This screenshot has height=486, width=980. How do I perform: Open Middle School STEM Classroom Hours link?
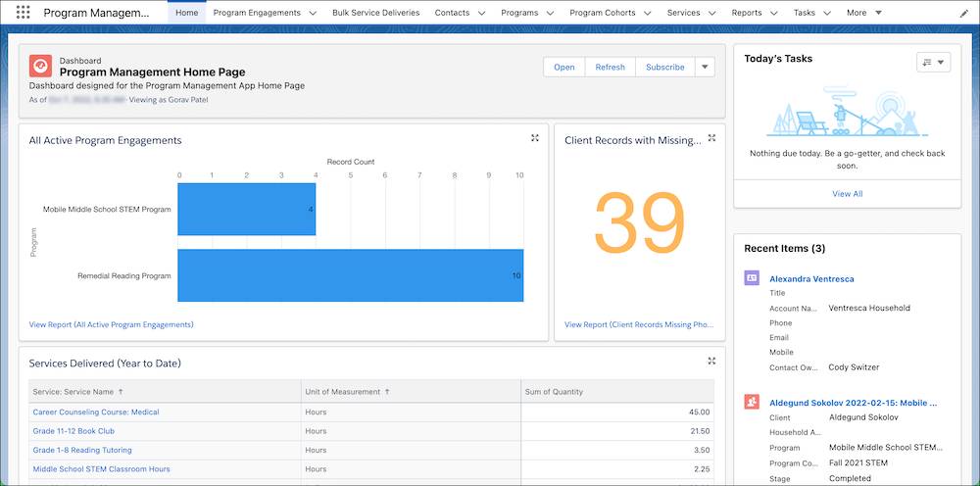pos(101,469)
